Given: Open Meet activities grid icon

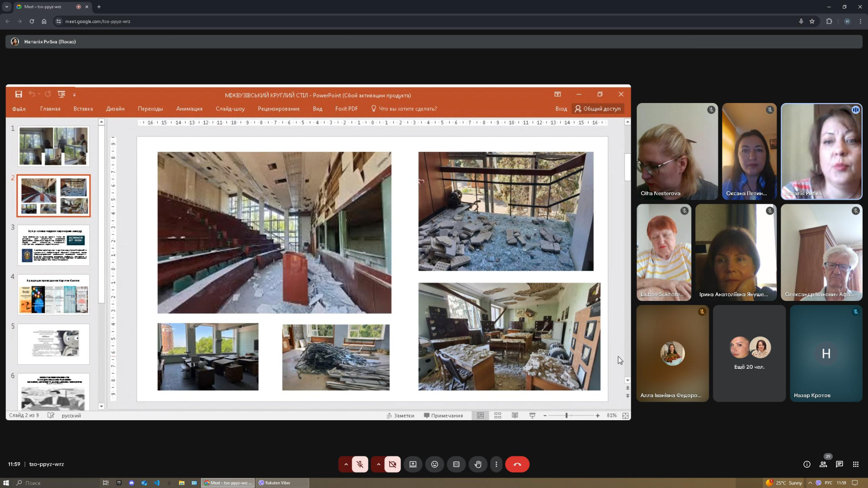Looking at the screenshot, I should click(x=856, y=464).
